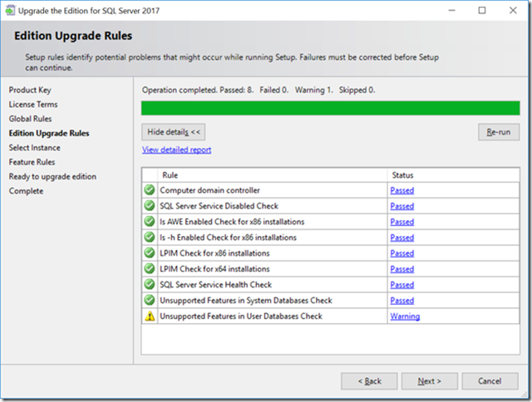Select Is -h Enabled Check for x86 text

point(228,238)
